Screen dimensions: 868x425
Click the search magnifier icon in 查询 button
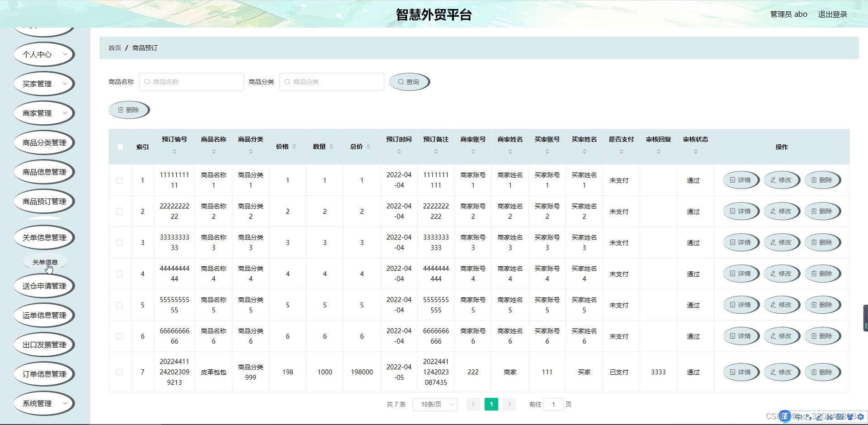(401, 82)
